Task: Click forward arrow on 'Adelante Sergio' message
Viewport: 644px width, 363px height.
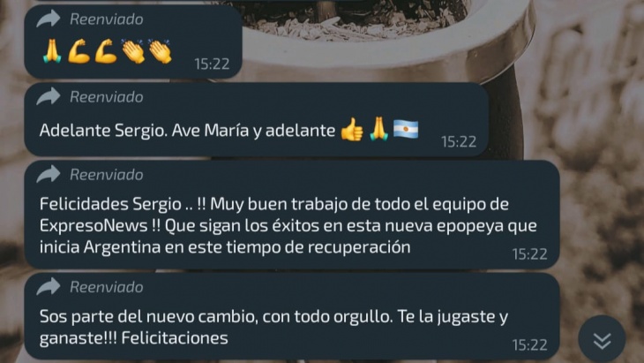Action: tap(49, 96)
